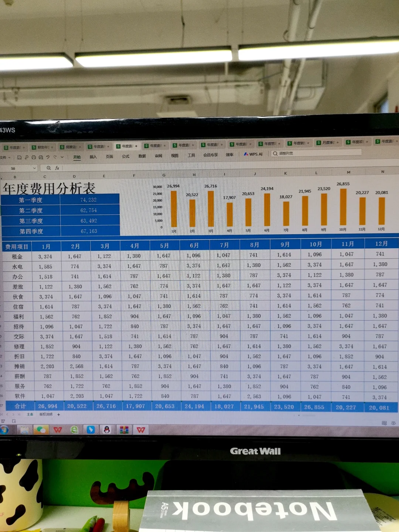The height and width of the screenshot is (532, 399).
Task: Select the 合计 row 1月 total 26,994
Action: coord(48,406)
